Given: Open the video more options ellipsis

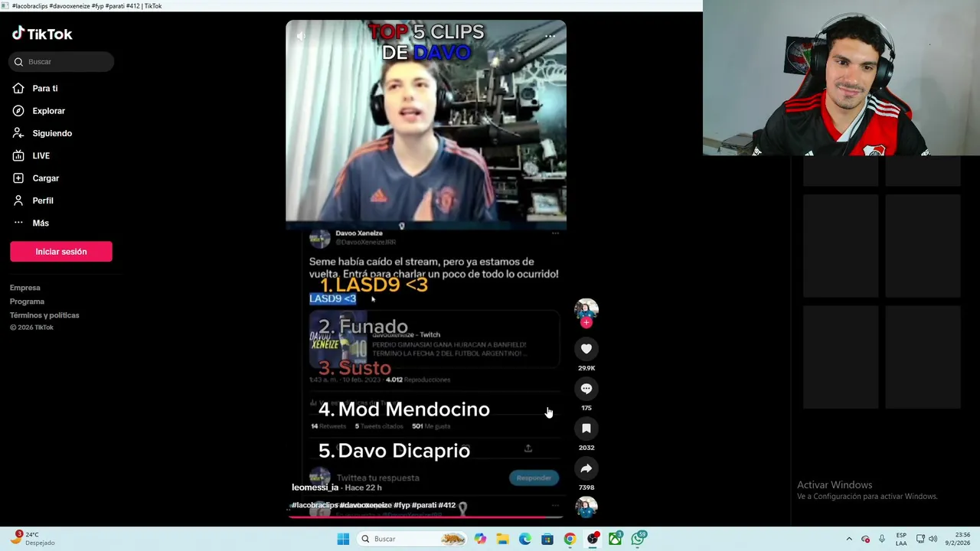Looking at the screenshot, I should coord(550,36).
